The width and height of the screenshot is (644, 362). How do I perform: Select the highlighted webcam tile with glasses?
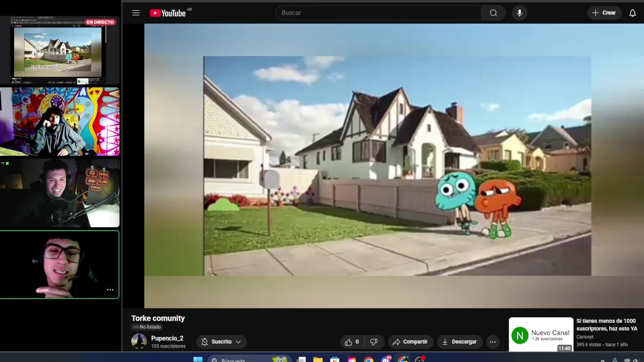coord(59,264)
